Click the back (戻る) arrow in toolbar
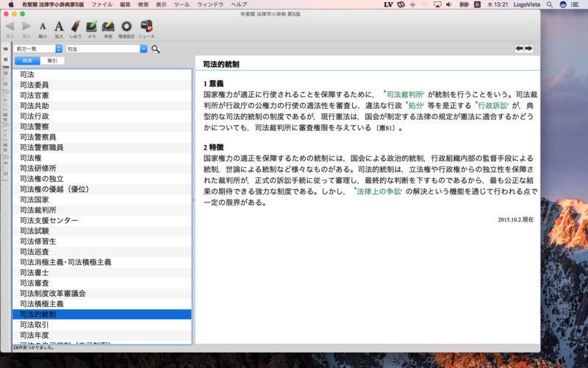The image size is (588, 368). (x=10, y=26)
